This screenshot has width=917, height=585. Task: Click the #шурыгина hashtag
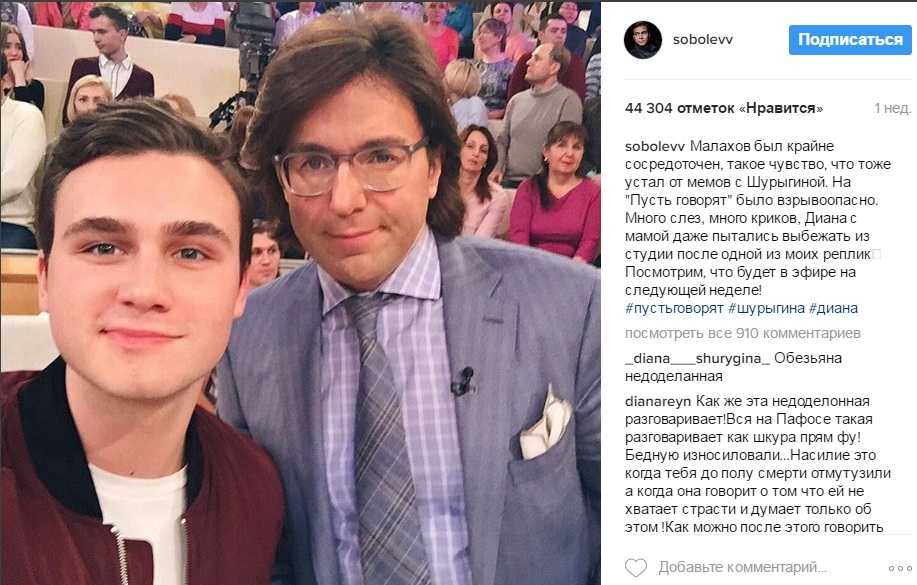(767, 308)
